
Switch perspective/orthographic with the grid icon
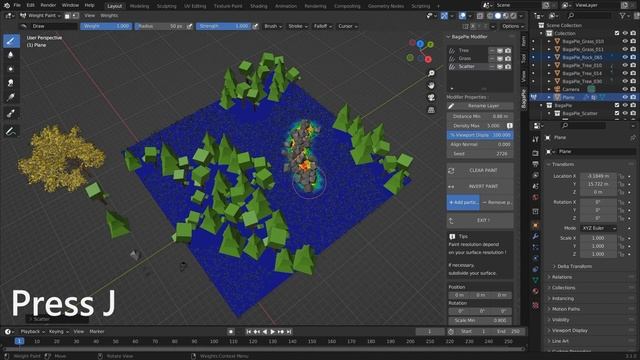431,110
